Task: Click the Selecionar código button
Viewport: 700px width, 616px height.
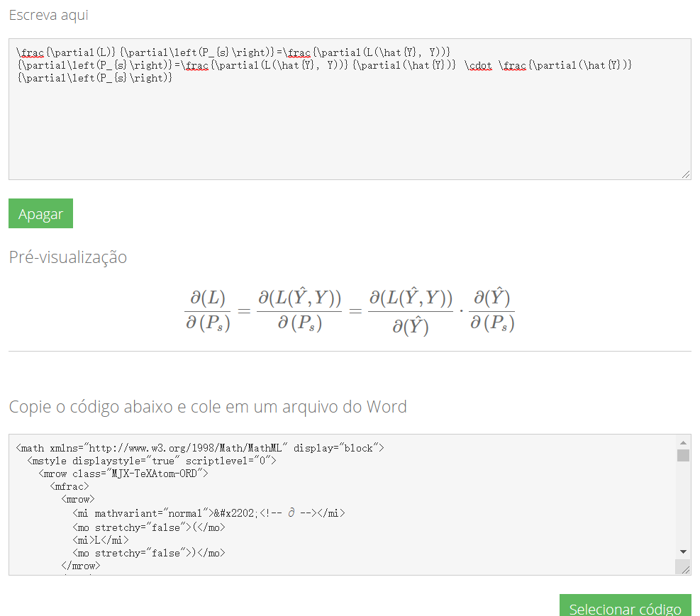Action: [625, 608]
